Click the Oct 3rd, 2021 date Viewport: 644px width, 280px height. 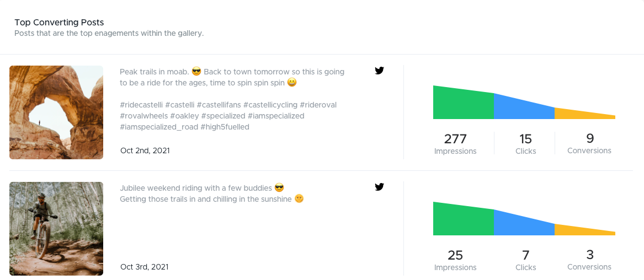coord(145,267)
